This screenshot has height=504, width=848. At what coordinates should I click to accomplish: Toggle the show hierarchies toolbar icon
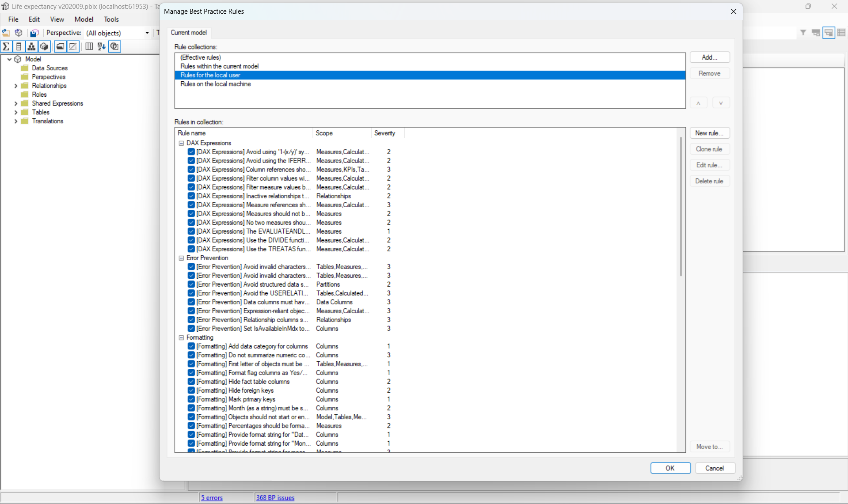pos(31,46)
